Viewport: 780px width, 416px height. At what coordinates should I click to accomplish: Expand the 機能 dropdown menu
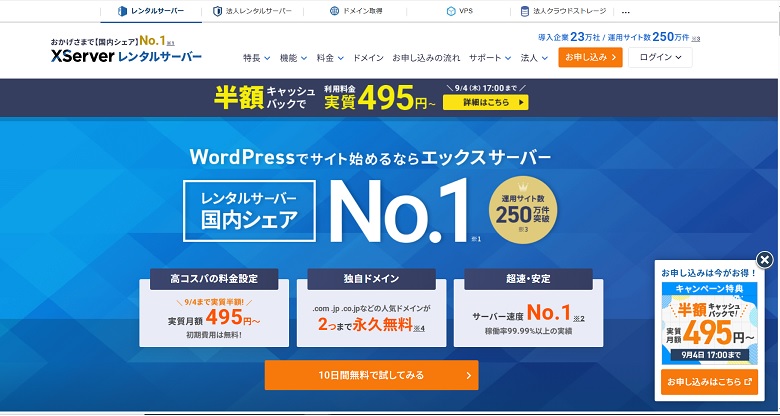(x=293, y=58)
